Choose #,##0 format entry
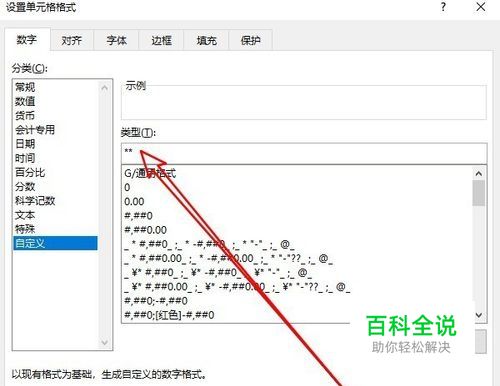The height and width of the screenshot is (386, 500). (x=297, y=216)
